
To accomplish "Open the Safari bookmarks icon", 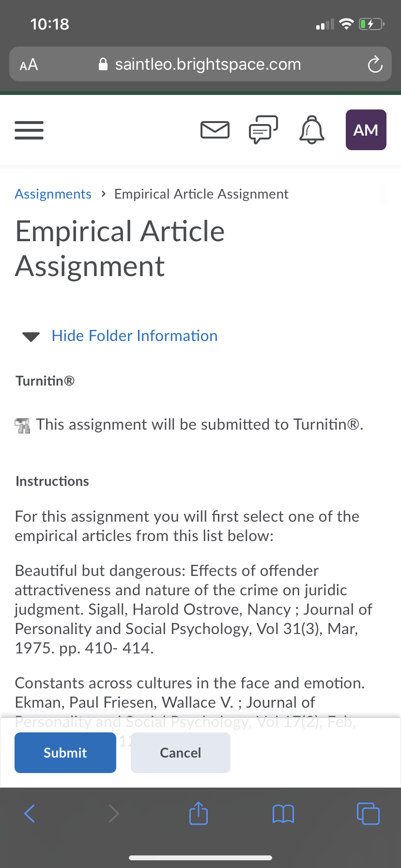I will (x=283, y=814).
